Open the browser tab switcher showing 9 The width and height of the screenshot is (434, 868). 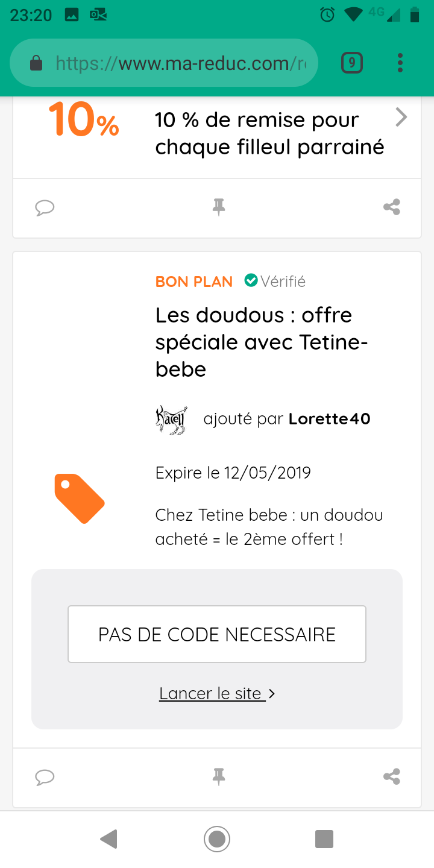(352, 63)
